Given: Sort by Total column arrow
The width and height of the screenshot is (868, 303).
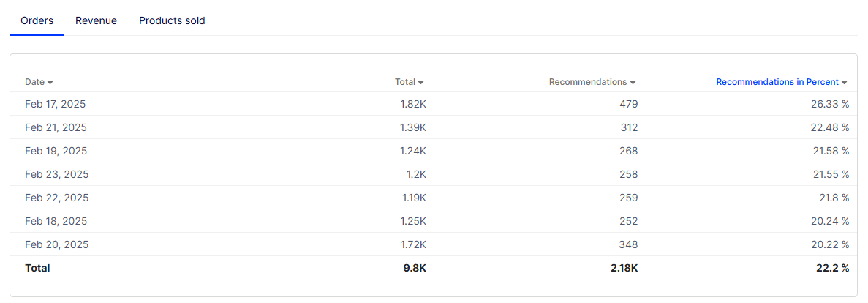Looking at the screenshot, I should 420,83.
